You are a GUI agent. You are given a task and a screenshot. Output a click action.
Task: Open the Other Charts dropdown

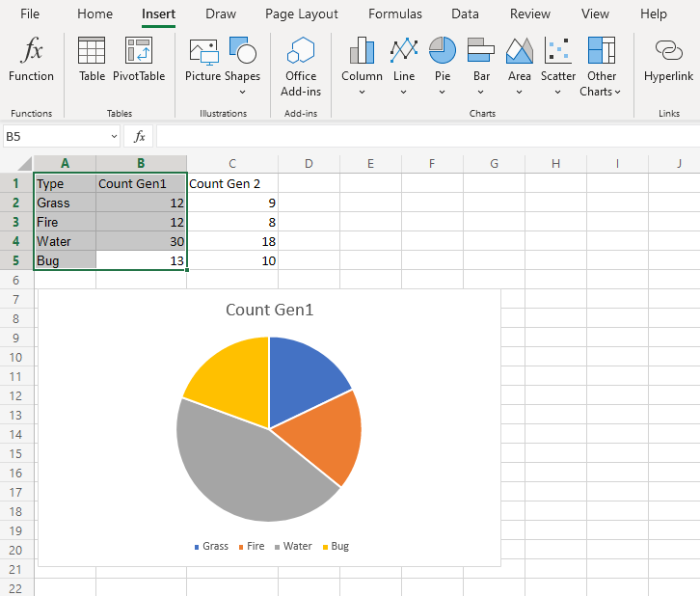[x=616, y=92]
